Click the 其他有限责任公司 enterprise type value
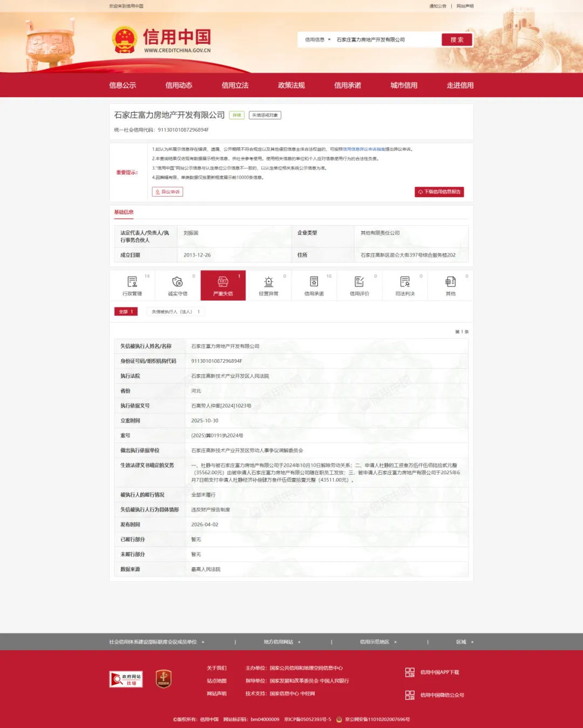583x728 pixels. 380,233
